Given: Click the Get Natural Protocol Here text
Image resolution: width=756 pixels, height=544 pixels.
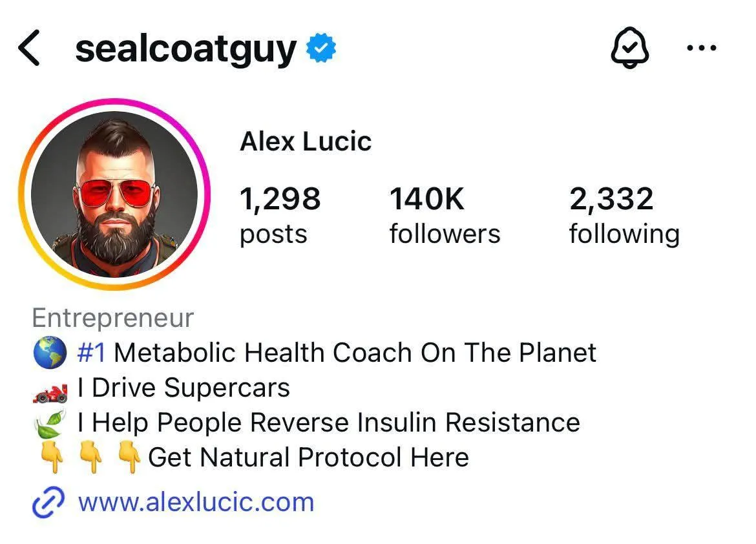Looking at the screenshot, I should (x=309, y=457).
